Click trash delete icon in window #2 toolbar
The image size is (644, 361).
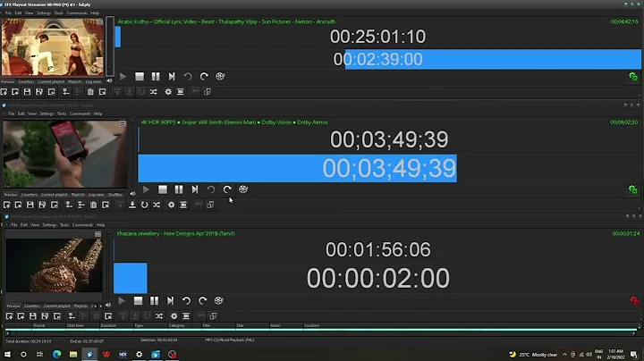[94, 205]
